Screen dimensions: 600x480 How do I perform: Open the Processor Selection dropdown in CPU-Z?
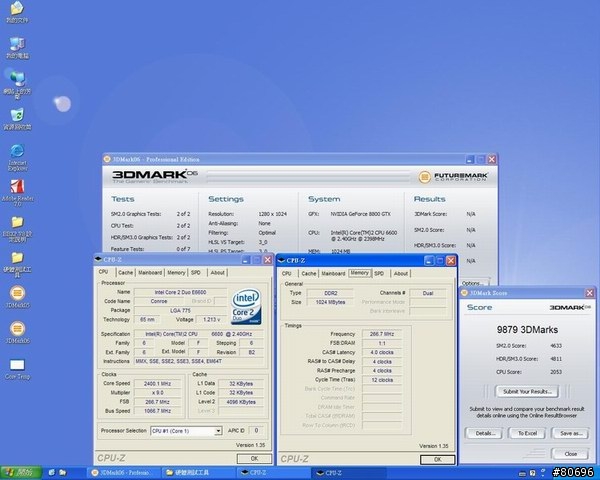tap(218, 431)
